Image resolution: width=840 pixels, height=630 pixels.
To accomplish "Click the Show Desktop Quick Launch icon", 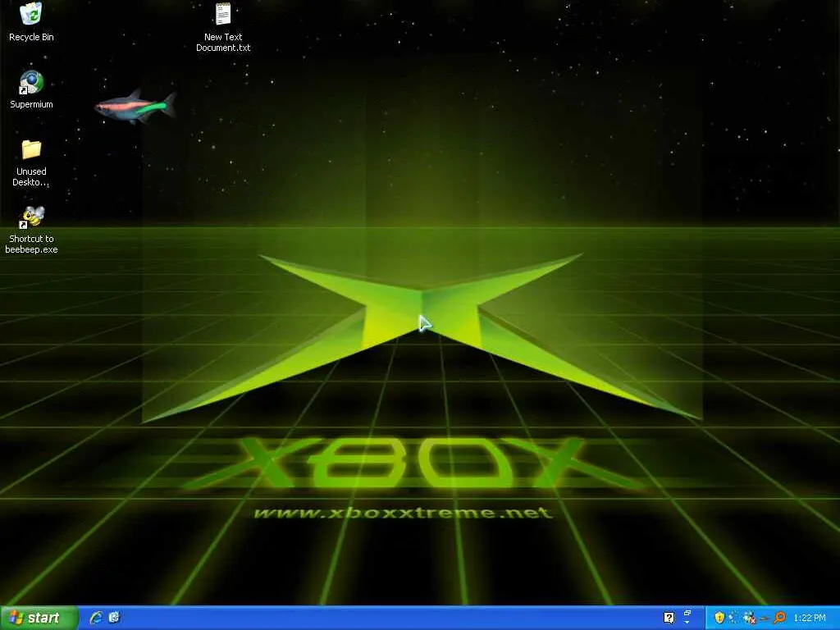I will [114, 618].
